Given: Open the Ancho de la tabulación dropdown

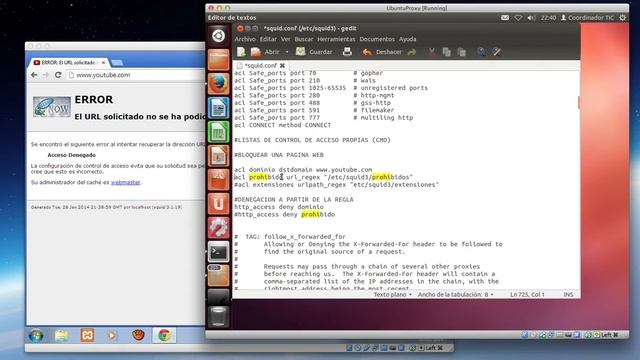Looking at the screenshot, I should pos(456,294).
